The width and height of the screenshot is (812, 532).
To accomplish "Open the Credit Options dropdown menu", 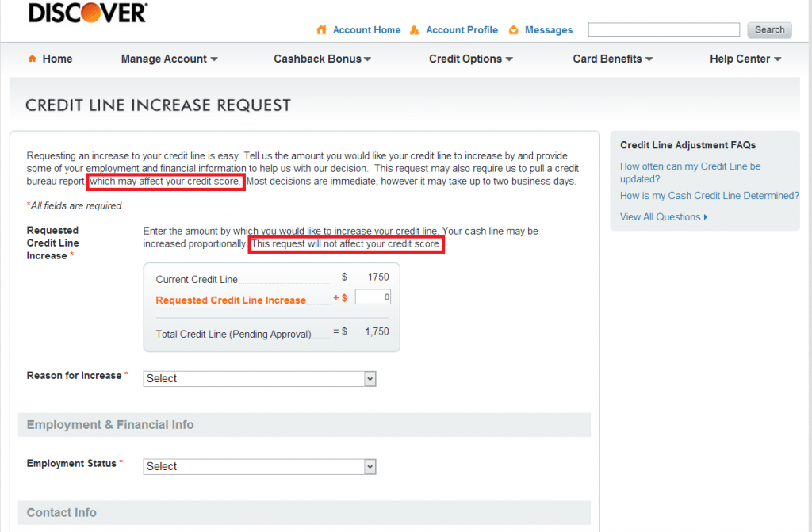I will pos(470,59).
